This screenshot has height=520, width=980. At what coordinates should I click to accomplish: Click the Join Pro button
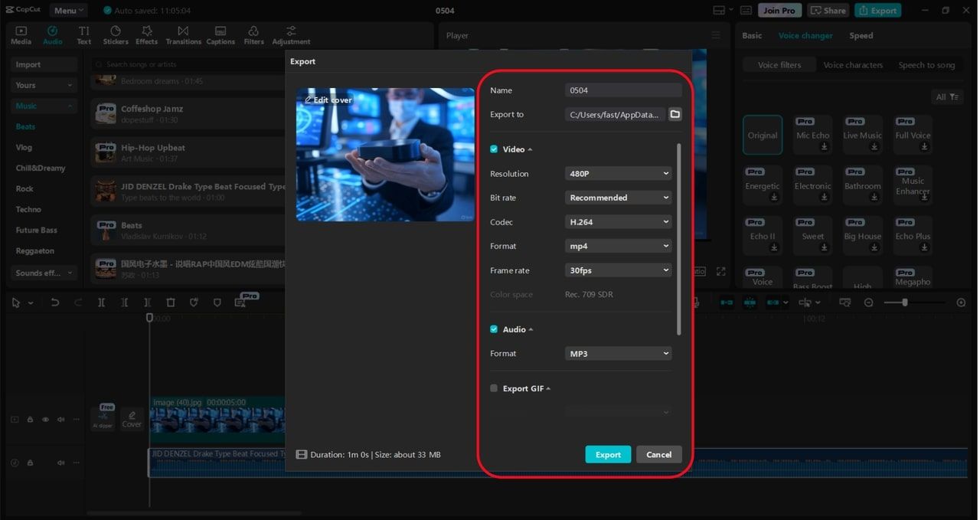tap(779, 11)
